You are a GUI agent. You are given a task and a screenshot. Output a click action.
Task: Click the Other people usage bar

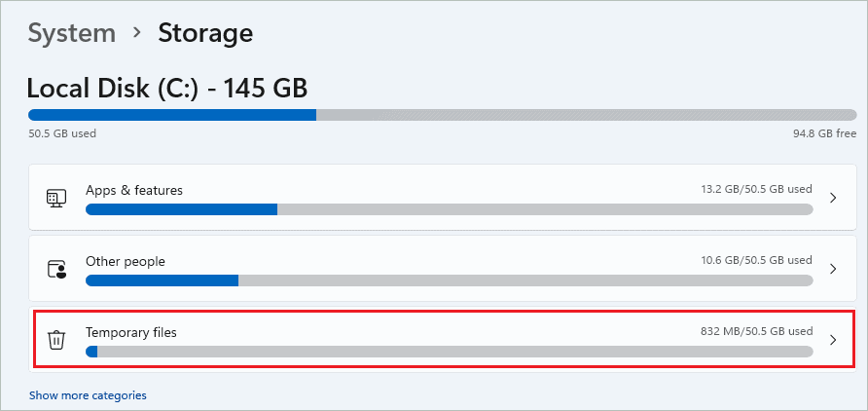tap(449, 280)
